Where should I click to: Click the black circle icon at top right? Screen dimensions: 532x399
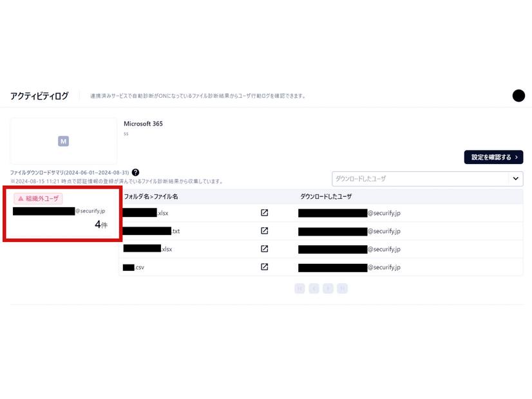tap(518, 95)
